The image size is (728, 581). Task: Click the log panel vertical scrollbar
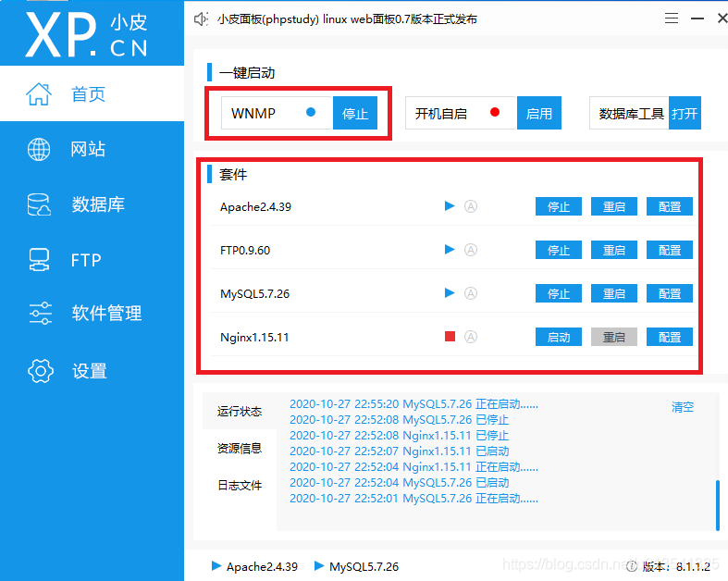click(x=717, y=503)
